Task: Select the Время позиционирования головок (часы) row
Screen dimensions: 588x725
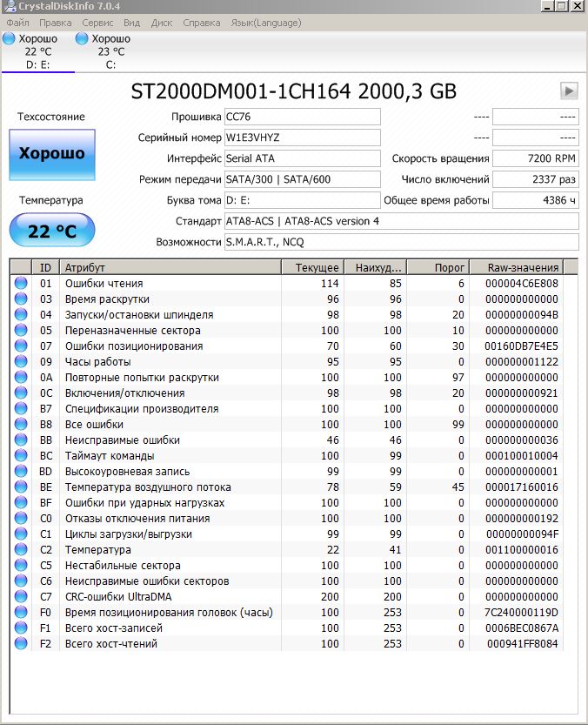Action: 286,612
